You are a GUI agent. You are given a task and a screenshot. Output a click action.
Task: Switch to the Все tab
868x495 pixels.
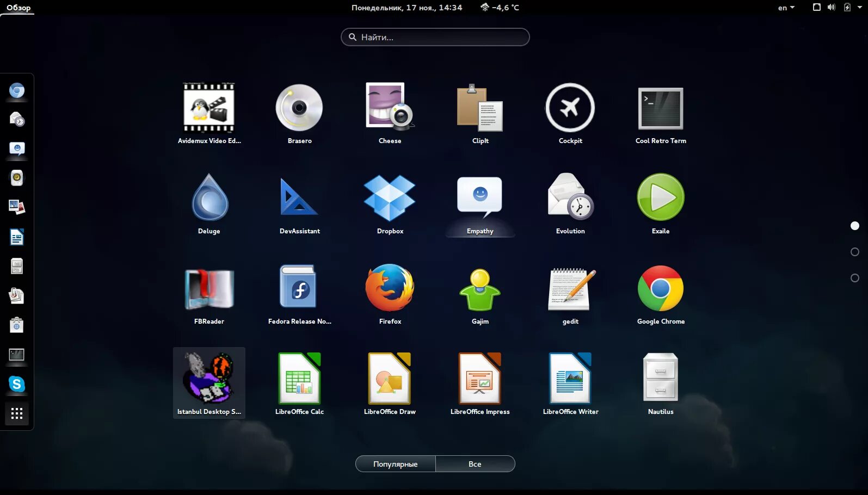click(475, 464)
